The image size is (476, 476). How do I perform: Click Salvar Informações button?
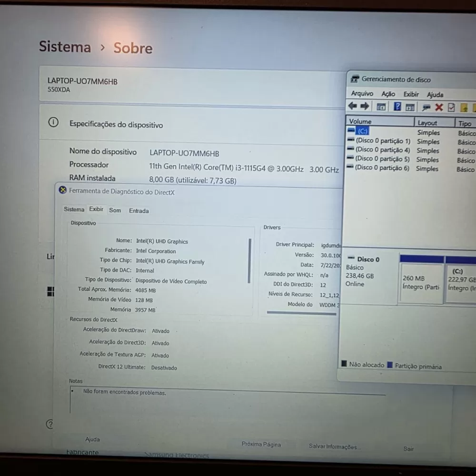point(334,446)
